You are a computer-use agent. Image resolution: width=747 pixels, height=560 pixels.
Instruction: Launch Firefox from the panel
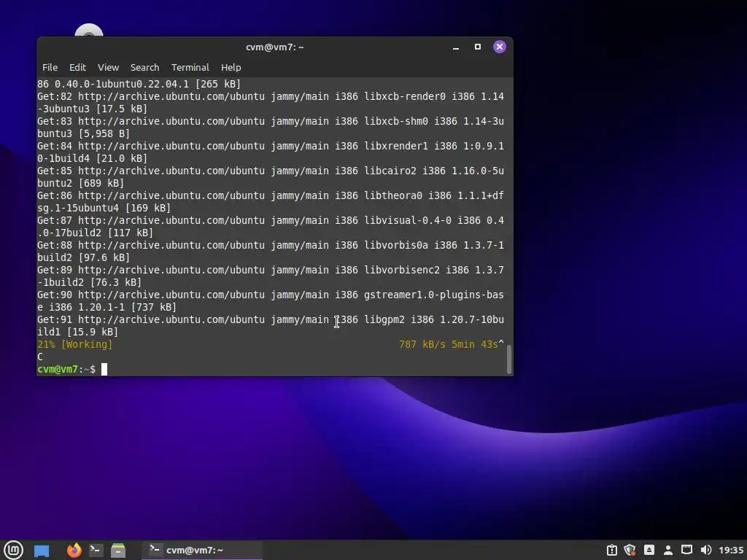(74, 550)
